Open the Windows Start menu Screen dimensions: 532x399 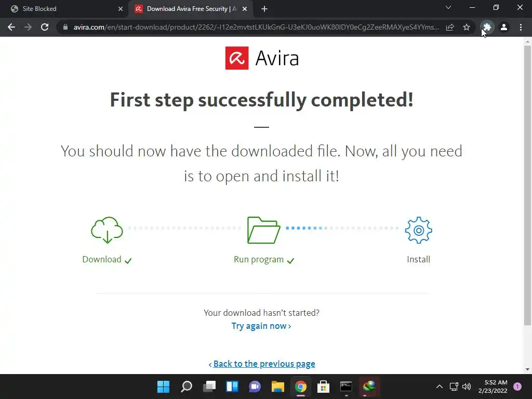click(163, 386)
